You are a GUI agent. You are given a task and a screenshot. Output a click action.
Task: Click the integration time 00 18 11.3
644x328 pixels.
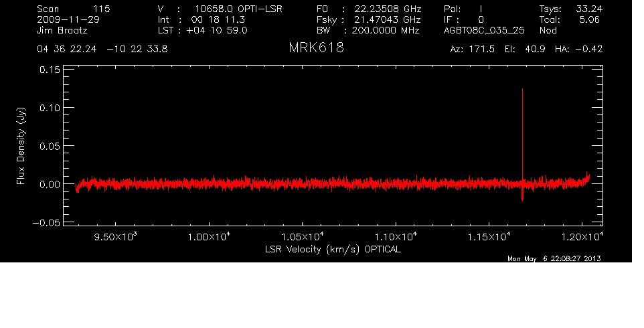point(218,19)
